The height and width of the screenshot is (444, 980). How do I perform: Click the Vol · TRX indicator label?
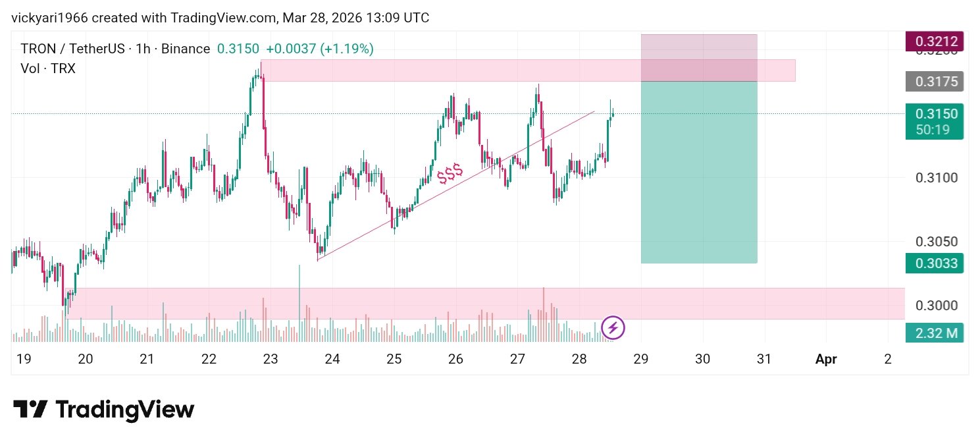(x=48, y=68)
